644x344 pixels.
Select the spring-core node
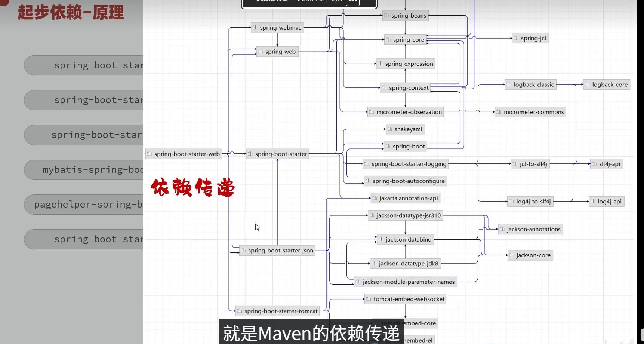point(406,40)
